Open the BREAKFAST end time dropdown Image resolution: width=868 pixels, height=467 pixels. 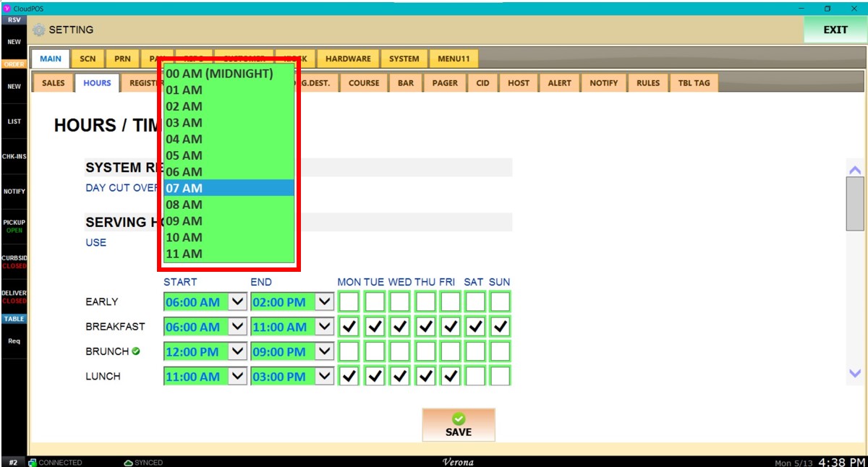pyautogui.click(x=325, y=327)
